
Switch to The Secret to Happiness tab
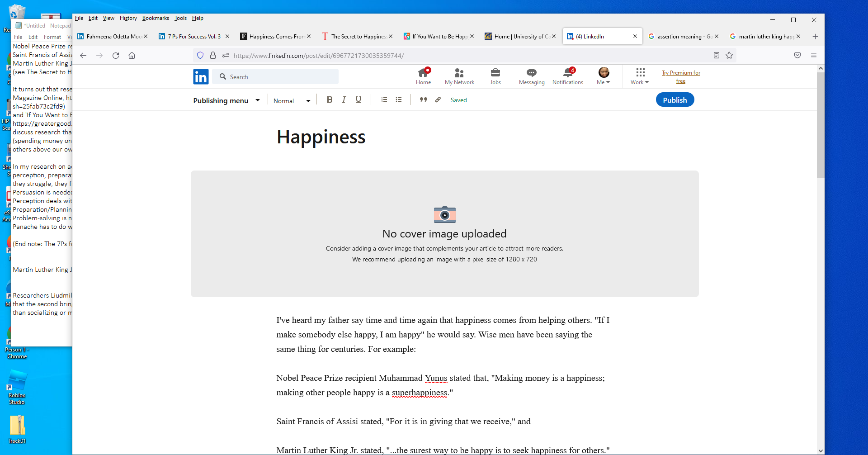click(357, 37)
